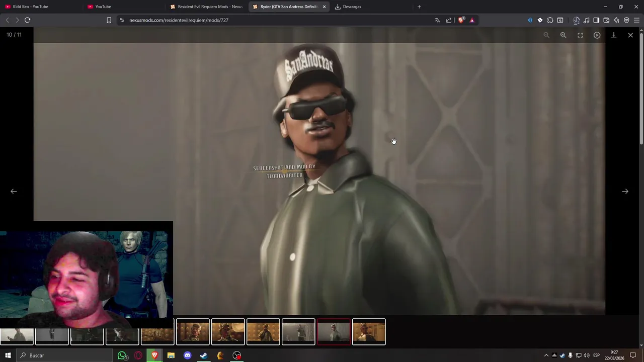Click the blue audio wave extension icon

coord(530,20)
